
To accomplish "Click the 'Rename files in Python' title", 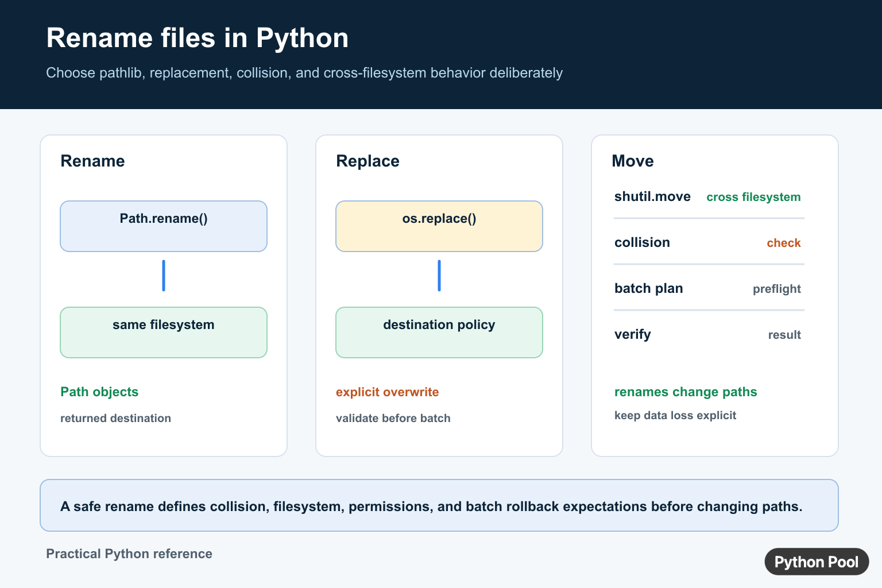I will tap(197, 38).
